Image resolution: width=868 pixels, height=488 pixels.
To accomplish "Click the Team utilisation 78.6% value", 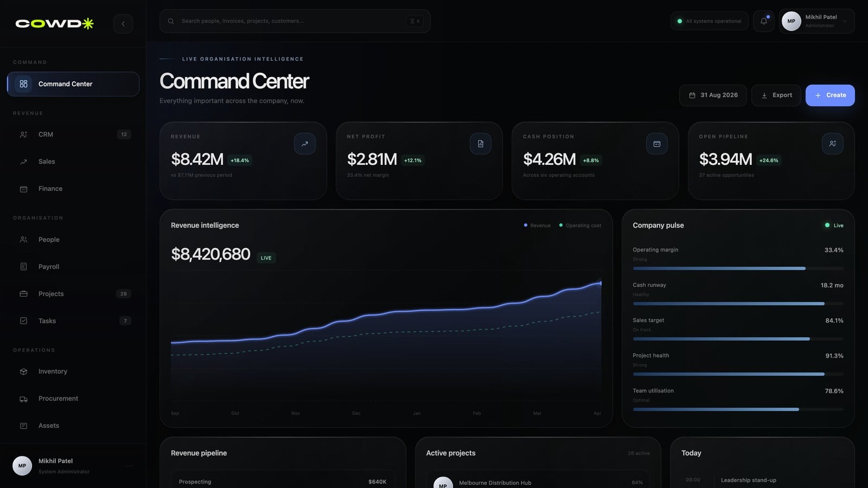I will (834, 391).
